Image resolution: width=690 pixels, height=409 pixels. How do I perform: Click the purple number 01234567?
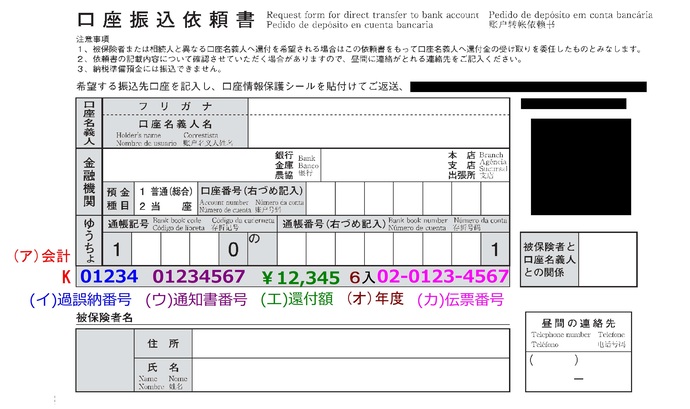[199, 276]
